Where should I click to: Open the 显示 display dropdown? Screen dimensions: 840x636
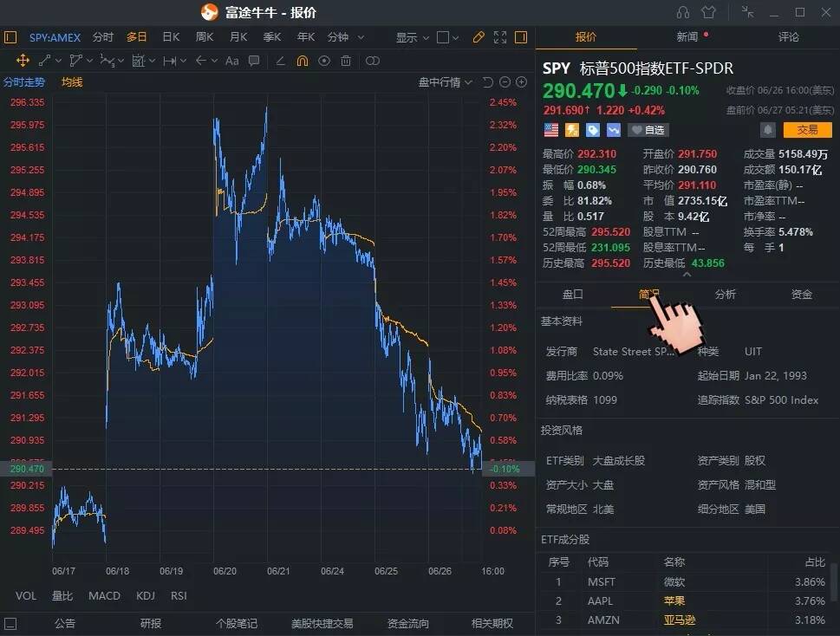(412, 37)
